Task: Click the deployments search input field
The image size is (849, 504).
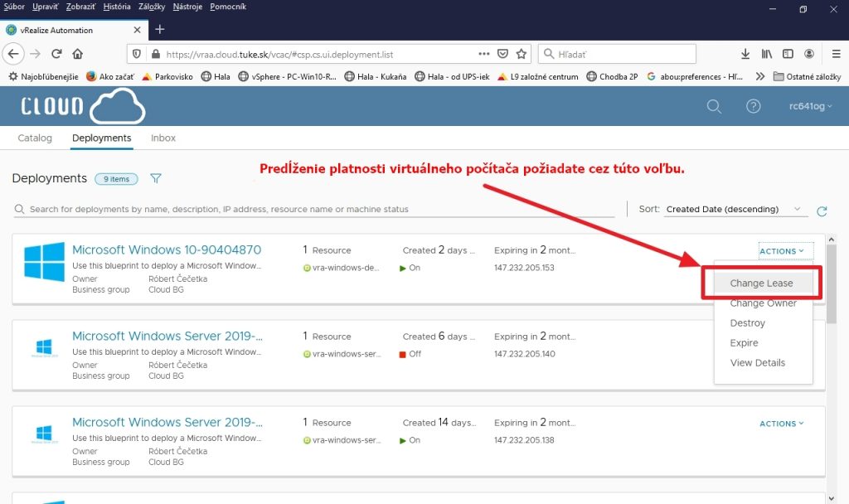Action: (315, 209)
